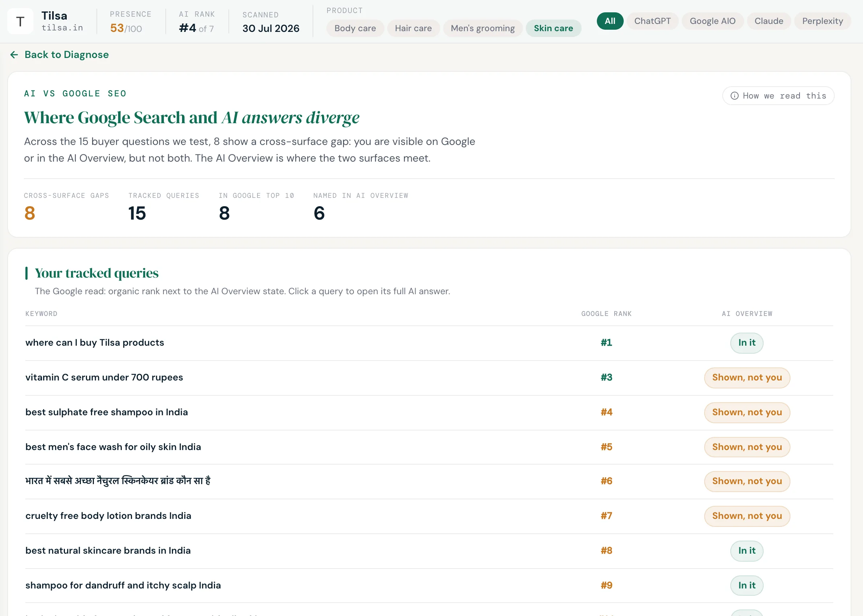Viewport: 863px width, 616px height.
Task: Toggle the Skin care product filter
Action: point(553,29)
